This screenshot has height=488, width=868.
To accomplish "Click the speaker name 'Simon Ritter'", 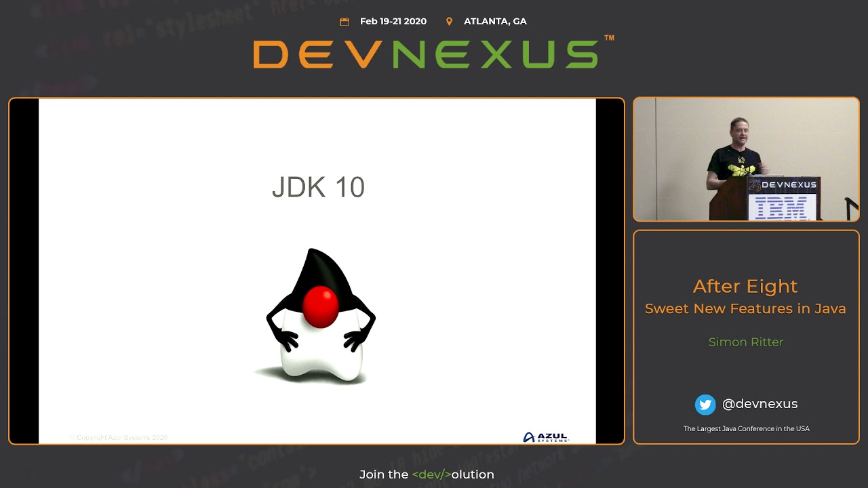I will 746,342.
